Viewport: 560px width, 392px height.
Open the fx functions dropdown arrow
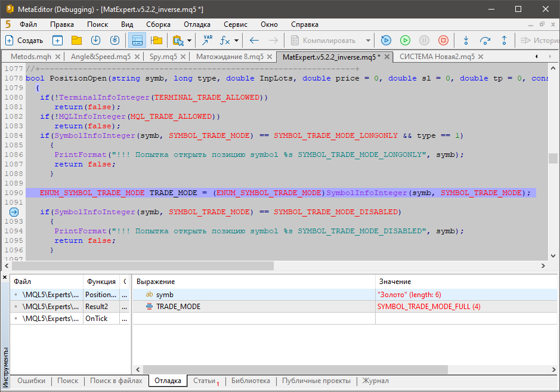click(236, 41)
